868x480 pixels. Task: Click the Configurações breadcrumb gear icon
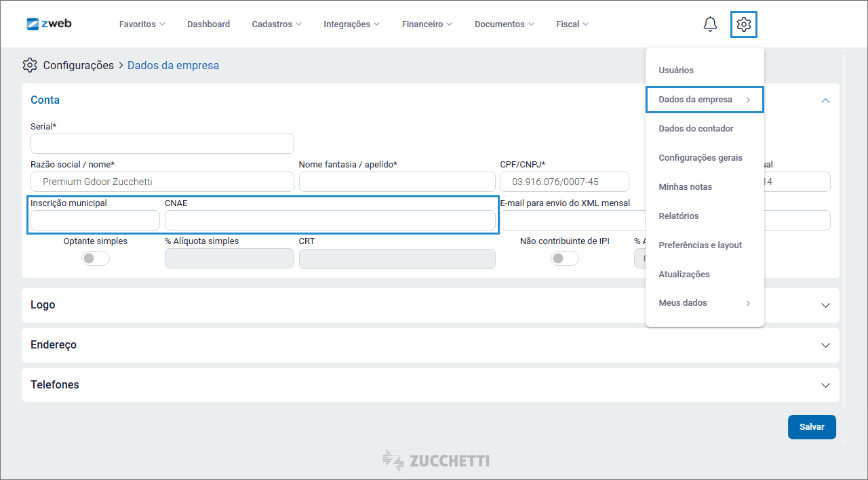pyautogui.click(x=30, y=65)
